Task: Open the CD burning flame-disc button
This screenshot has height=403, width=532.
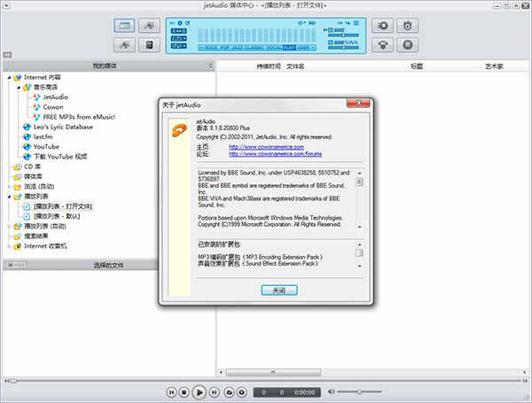Action: click(408, 26)
